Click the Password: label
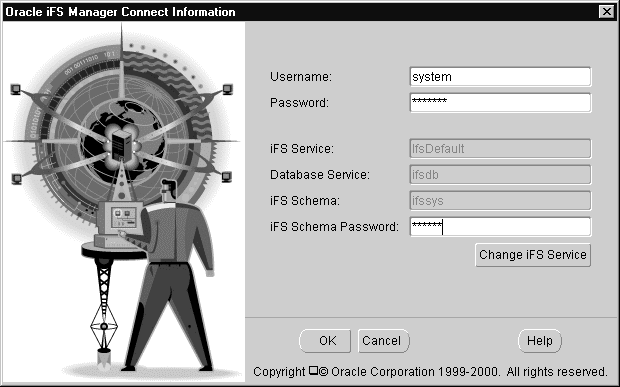 coord(299,103)
